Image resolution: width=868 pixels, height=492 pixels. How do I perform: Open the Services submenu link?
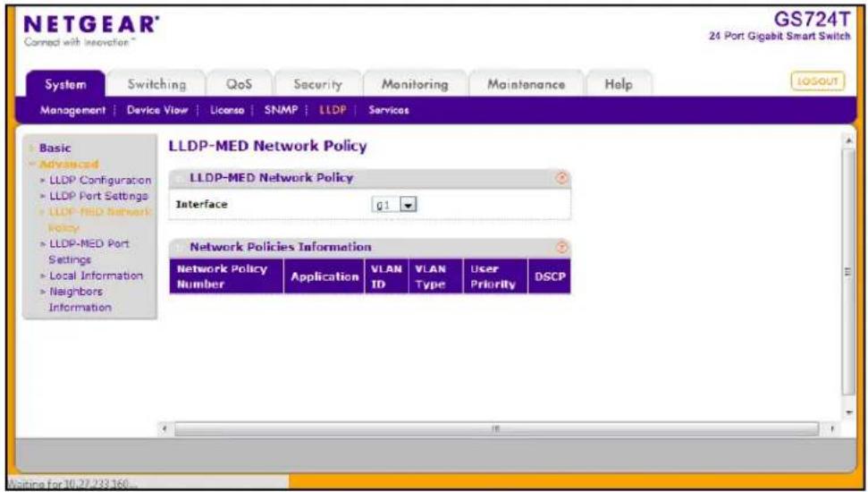click(389, 110)
